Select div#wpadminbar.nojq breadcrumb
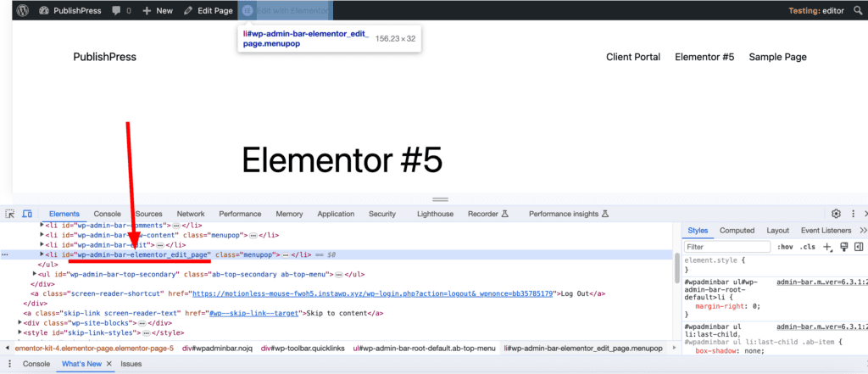Viewport: 868px width, 374px height. point(217,349)
